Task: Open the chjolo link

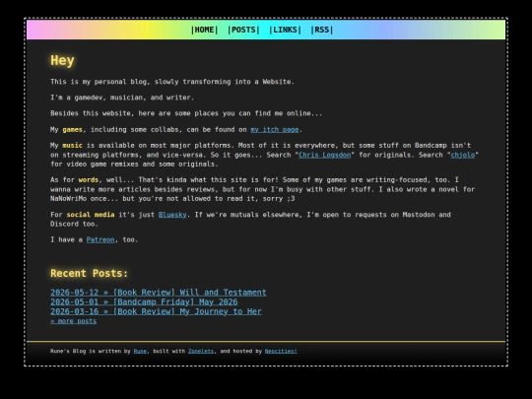Action: click(x=463, y=155)
